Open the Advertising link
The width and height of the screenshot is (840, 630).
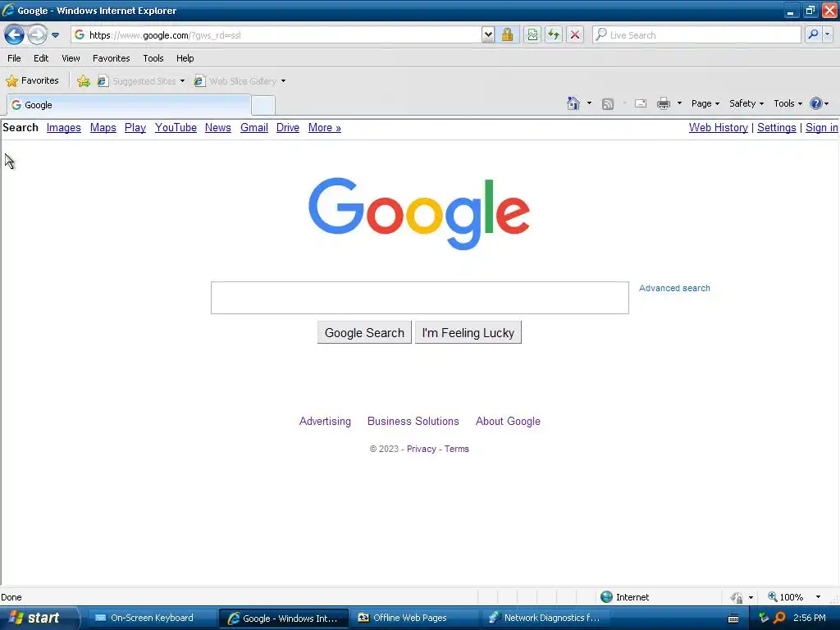click(325, 421)
